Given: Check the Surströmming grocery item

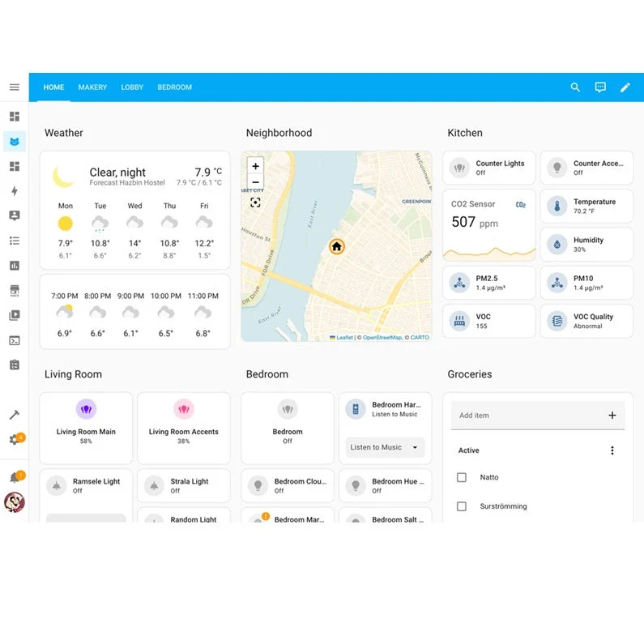Looking at the screenshot, I should pyautogui.click(x=462, y=506).
